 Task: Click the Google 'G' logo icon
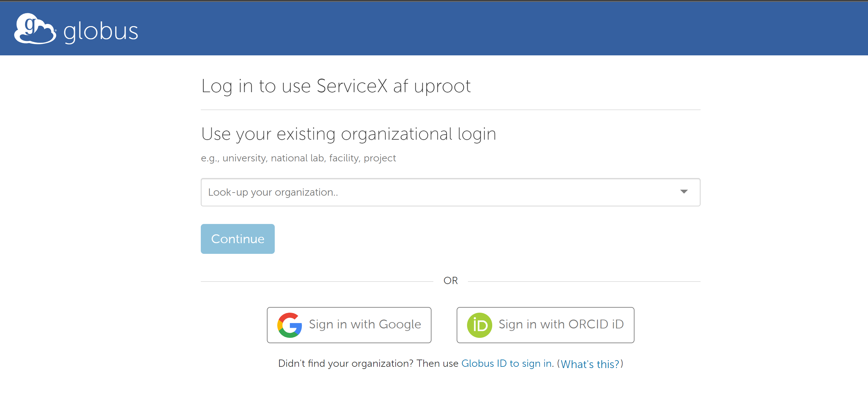tap(290, 325)
